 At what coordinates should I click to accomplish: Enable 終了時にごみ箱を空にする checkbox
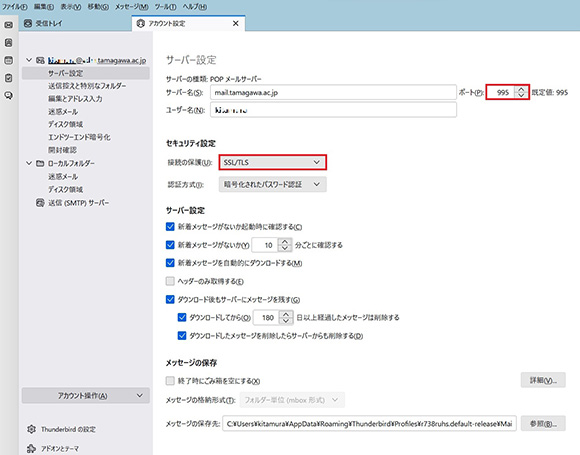(170, 381)
